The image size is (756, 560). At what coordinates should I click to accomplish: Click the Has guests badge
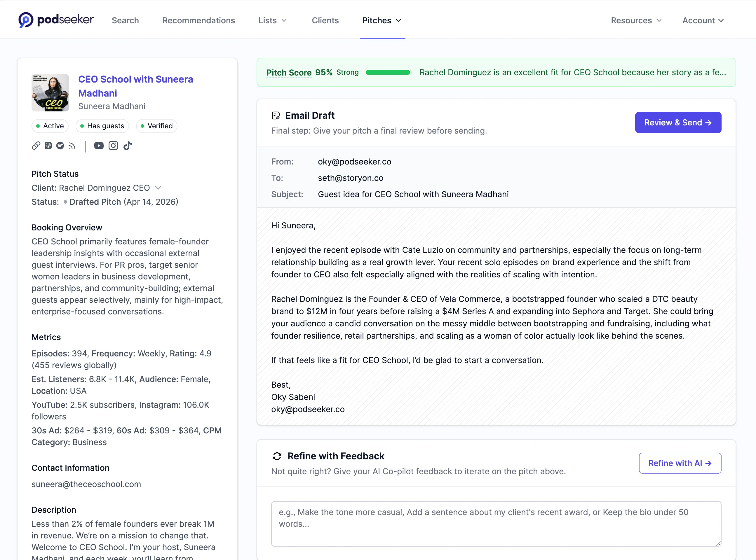102,126
